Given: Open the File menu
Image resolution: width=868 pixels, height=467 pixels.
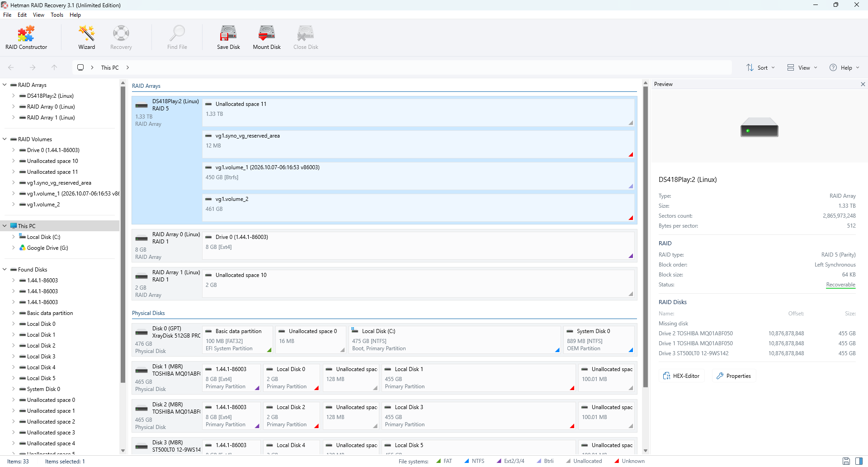Looking at the screenshot, I should [7, 15].
